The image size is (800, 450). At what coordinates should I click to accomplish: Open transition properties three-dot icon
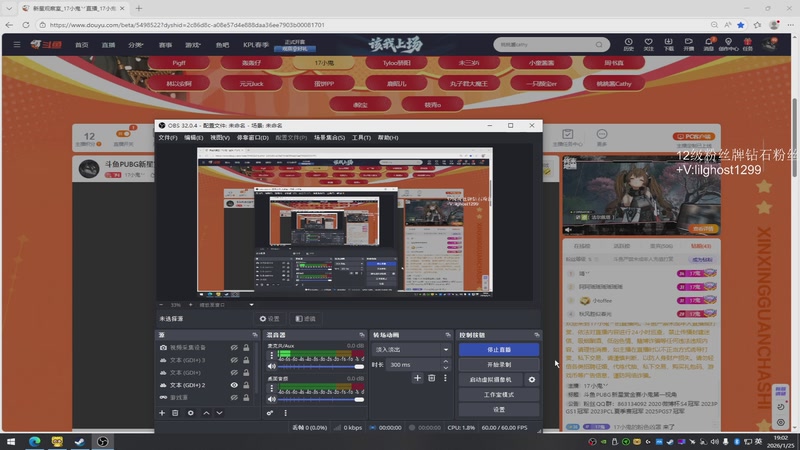445,378
